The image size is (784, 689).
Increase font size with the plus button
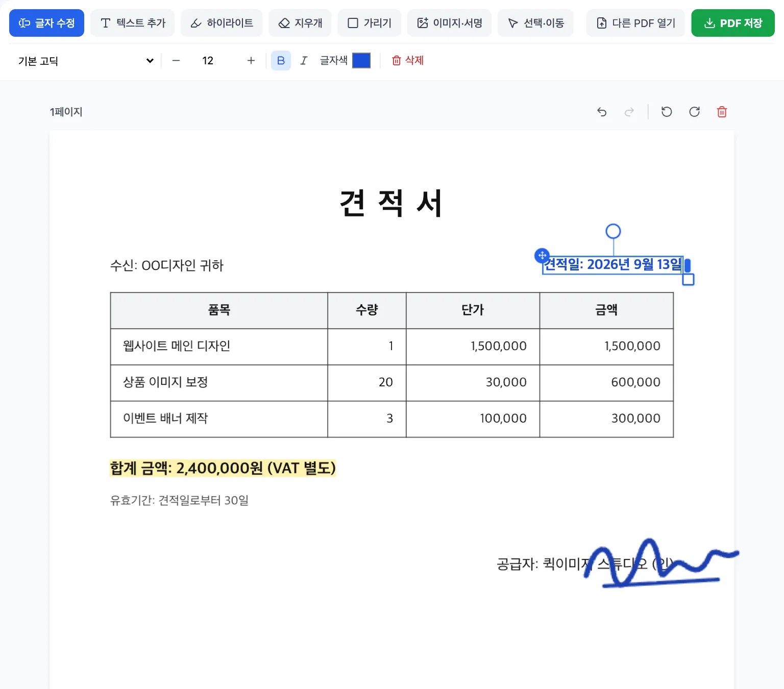coord(251,61)
